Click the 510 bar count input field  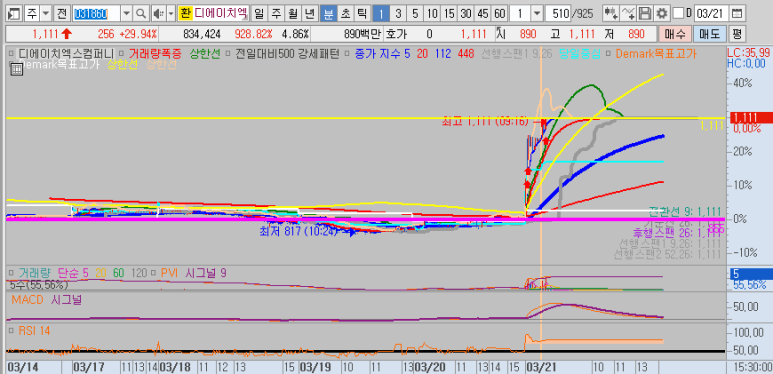557,13
